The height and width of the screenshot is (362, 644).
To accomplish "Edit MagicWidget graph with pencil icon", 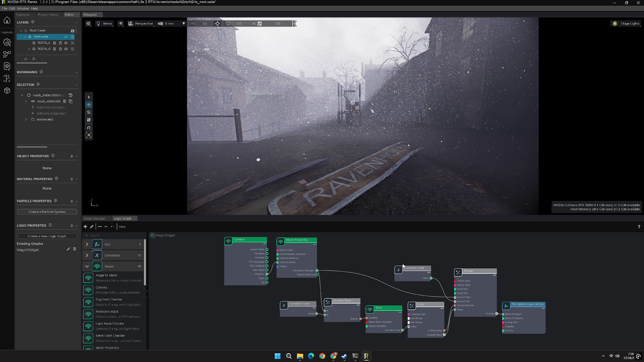I will [68, 249].
